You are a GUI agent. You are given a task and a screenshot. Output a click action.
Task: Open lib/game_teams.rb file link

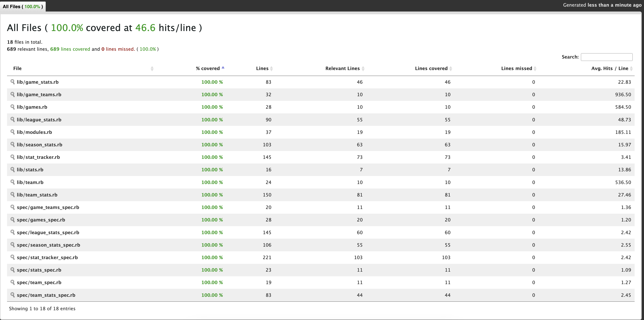pyautogui.click(x=39, y=94)
